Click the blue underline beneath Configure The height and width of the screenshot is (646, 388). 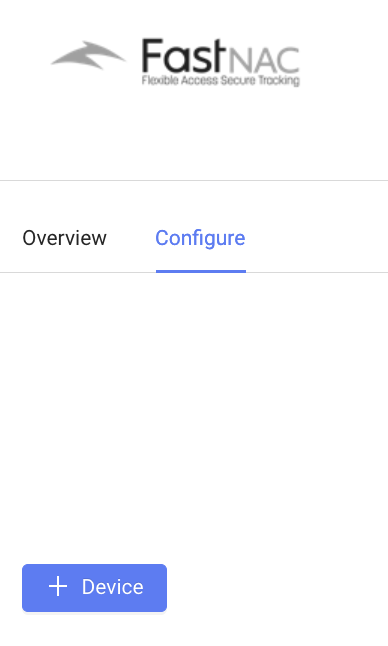tap(201, 271)
